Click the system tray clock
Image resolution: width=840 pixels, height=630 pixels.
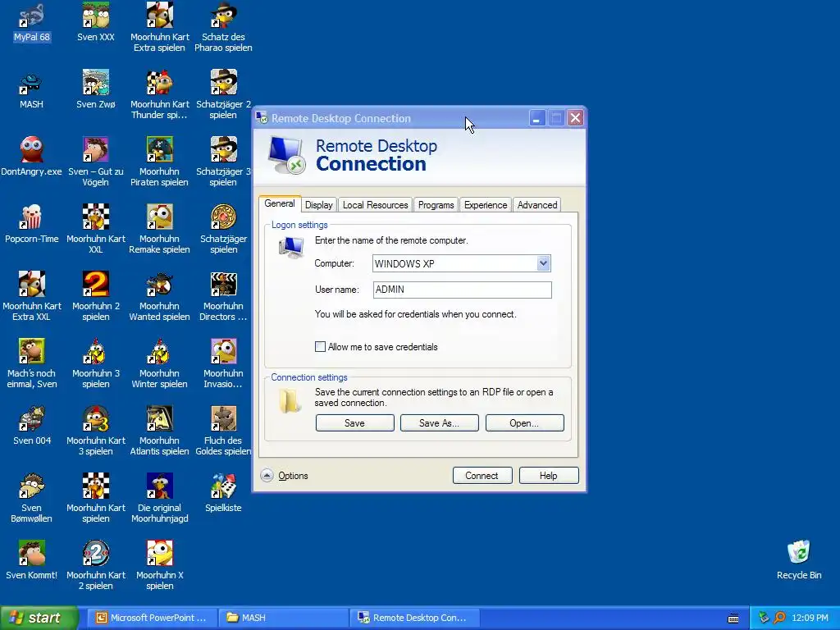click(x=810, y=618)
